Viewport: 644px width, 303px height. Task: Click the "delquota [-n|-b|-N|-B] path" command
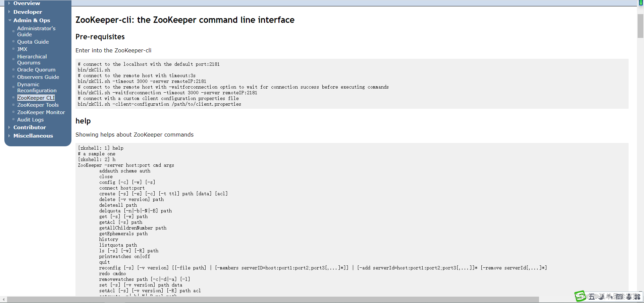(136, 211)
